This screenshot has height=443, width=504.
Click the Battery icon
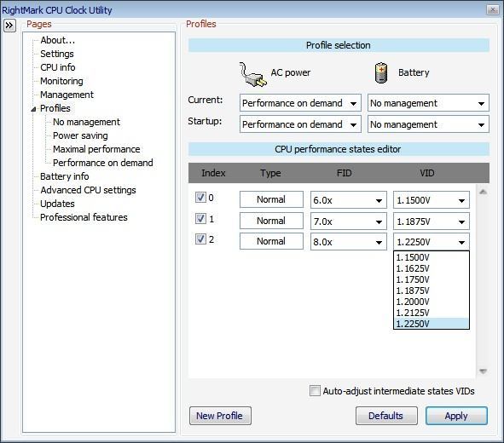point(381,73)
